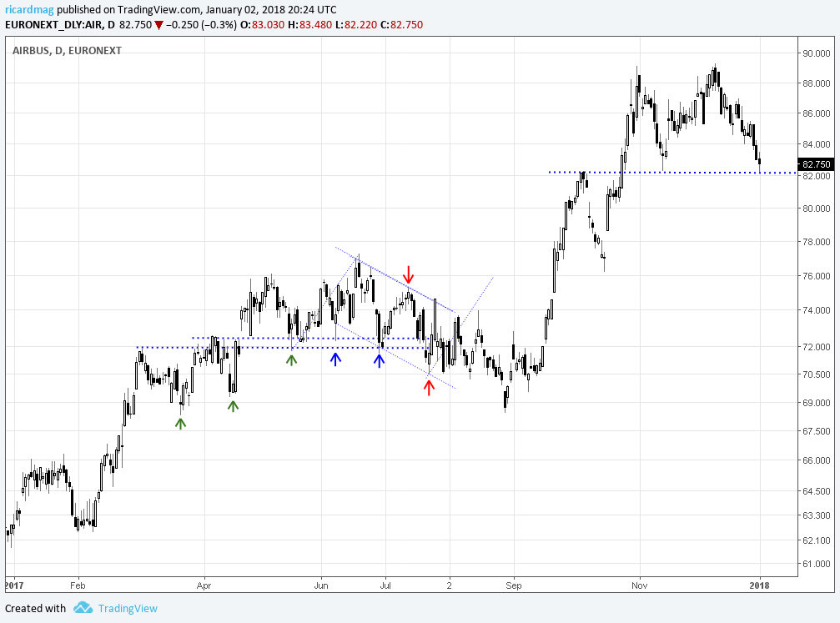This screenshot has height=623, width=840.
Task: Click the 2017 year label on time axis
Action: [14, 585]
